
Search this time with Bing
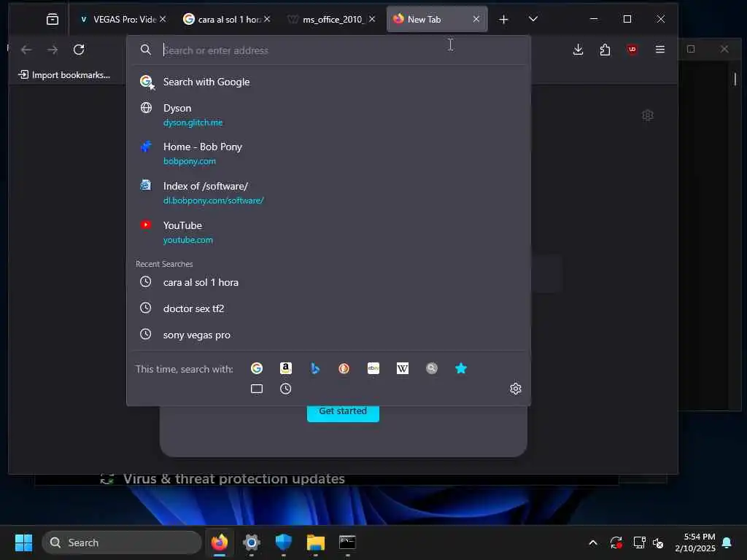point(315,368)
